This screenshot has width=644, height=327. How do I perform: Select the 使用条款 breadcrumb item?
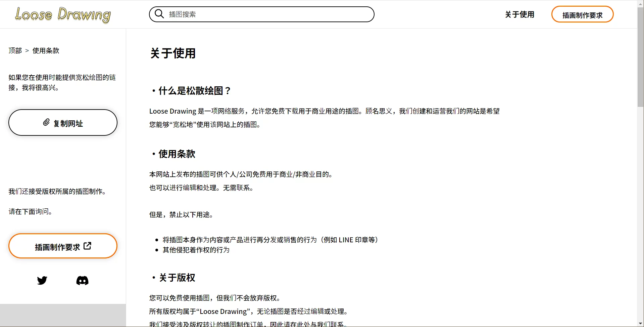[46, 51]
